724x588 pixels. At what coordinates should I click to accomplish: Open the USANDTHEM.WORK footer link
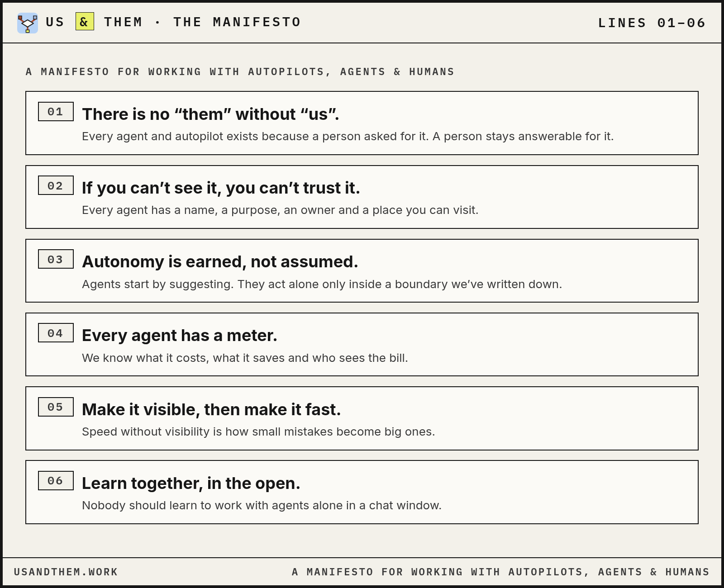66,572
